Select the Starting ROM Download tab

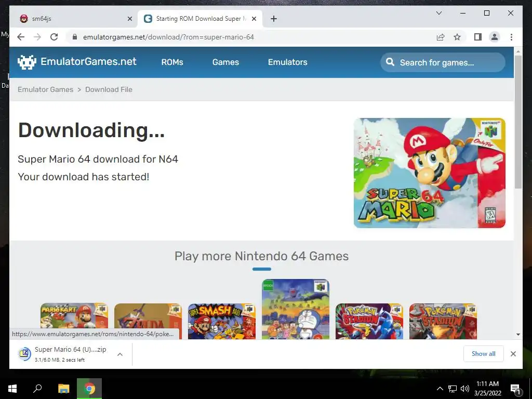(200, 19)
